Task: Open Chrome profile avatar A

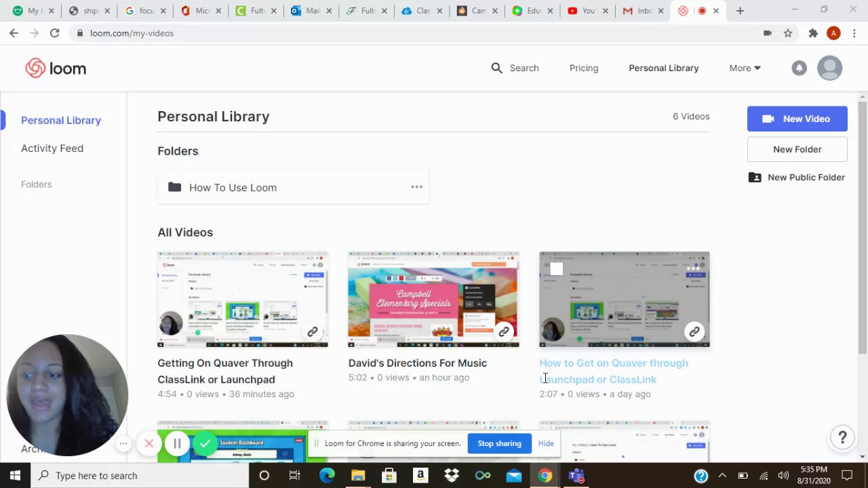Action: pyautogui.click(x=833, y=33)
